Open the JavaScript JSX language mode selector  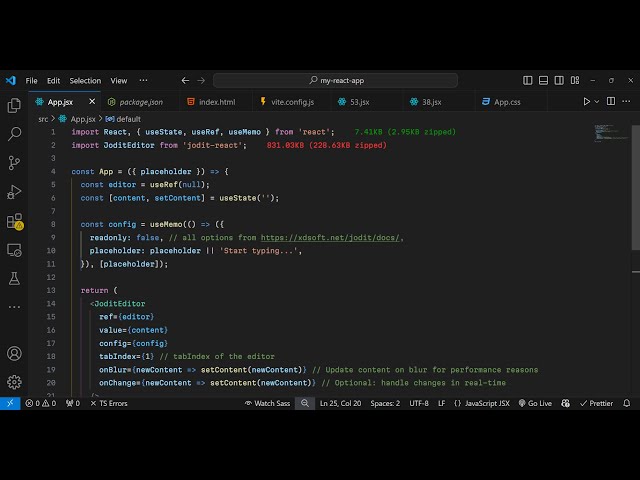(x=481, y=403)
